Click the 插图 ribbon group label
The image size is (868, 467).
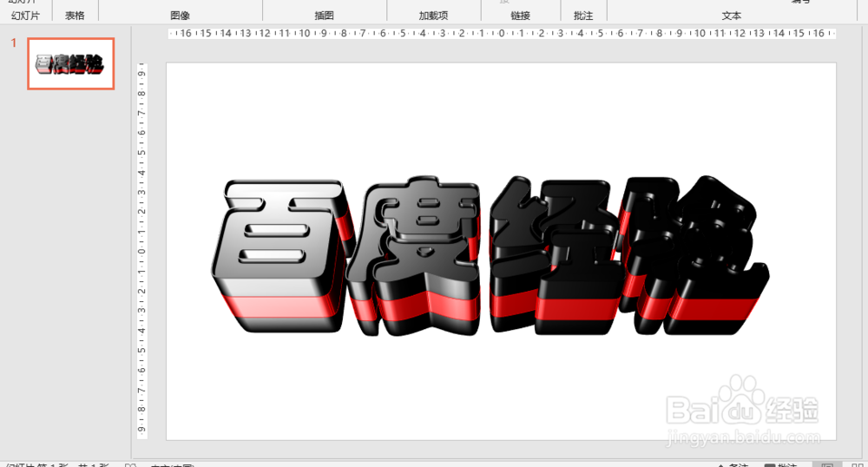(x=324, y=16)
